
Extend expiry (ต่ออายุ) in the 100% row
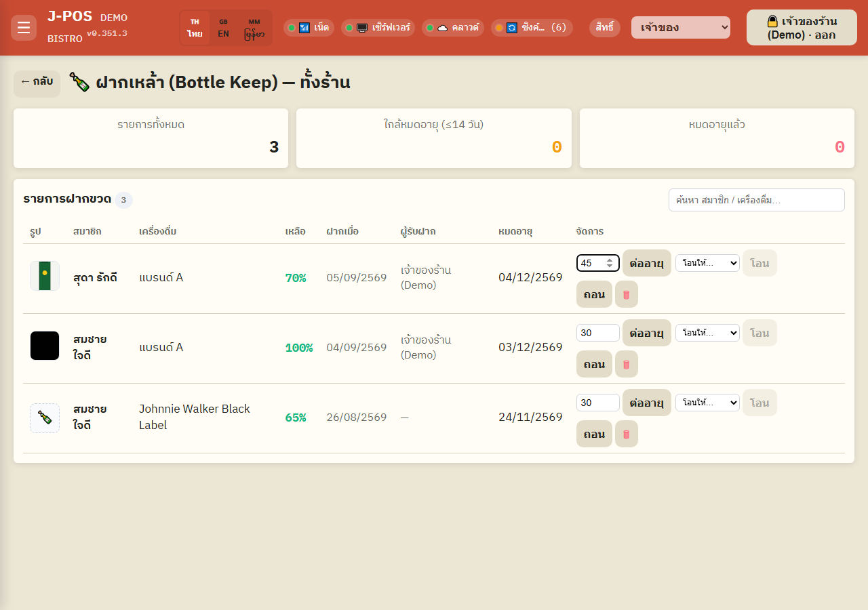[x=647, y=333]
